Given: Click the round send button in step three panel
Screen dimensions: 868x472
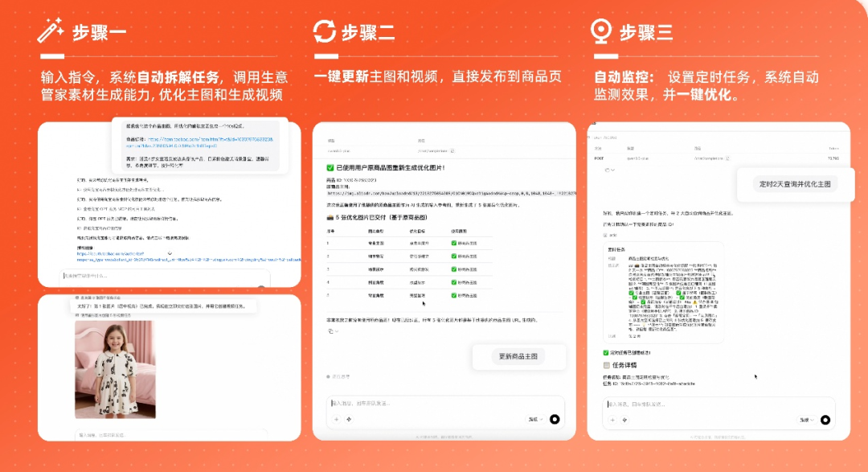Looking at the screenshot, I should coord(825,420).
